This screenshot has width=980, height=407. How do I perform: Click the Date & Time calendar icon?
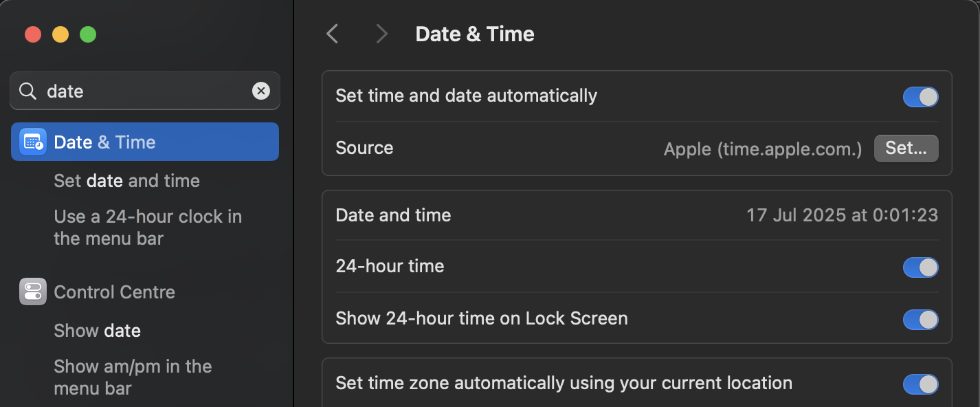pos(33,142)
